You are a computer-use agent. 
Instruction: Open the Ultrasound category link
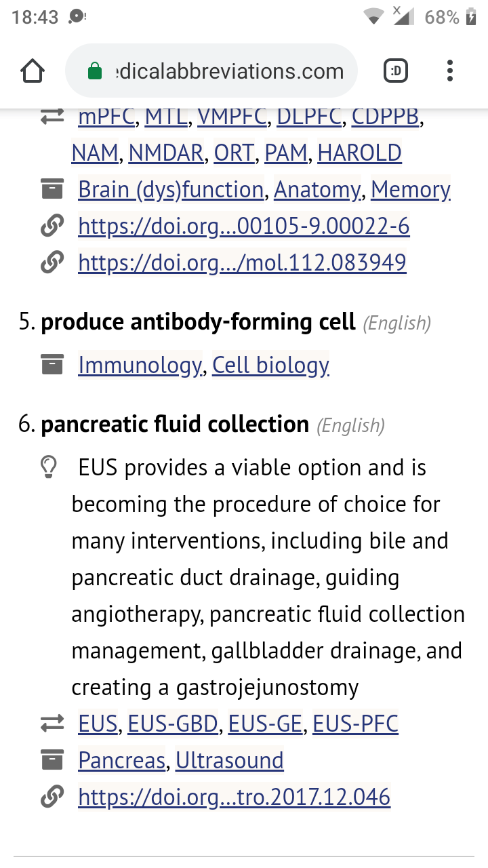coord(229,760)
